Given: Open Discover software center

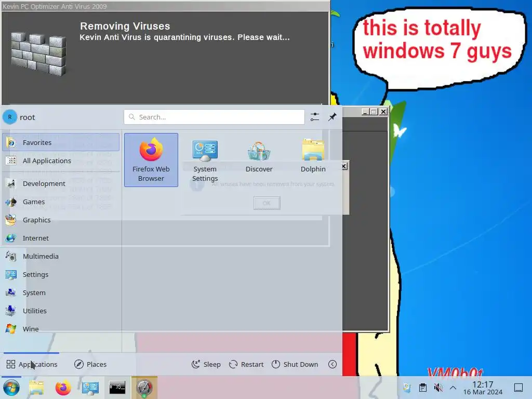Looking at the screenshot, I should coord(259,160).
